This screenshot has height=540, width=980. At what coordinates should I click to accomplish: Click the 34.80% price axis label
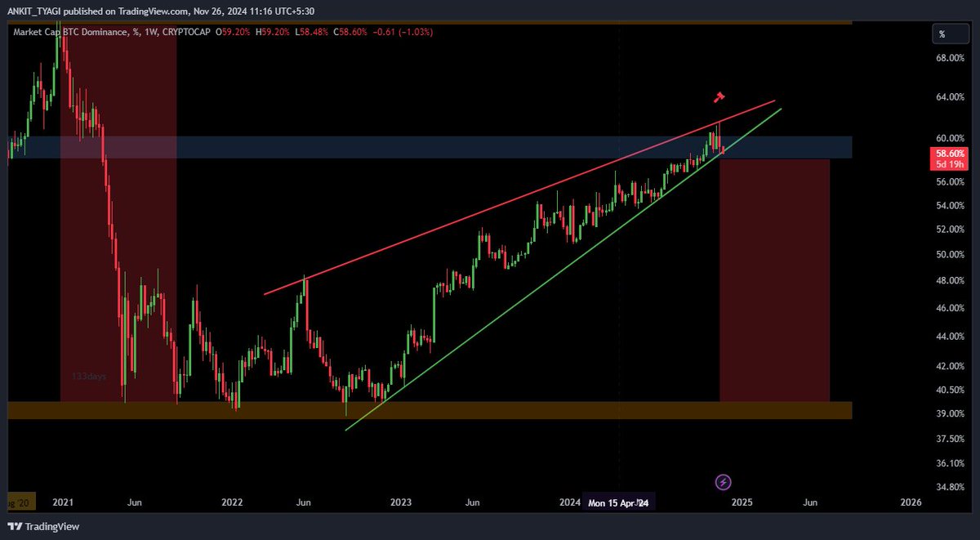point(950,487)
